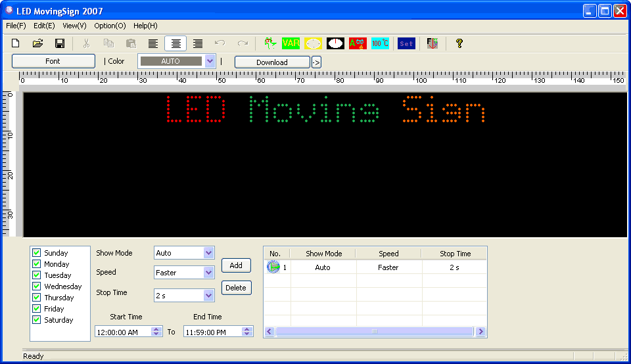Click the green VAR variable icon
Screen dimensions: 631x364
click(x=291, y=43)
